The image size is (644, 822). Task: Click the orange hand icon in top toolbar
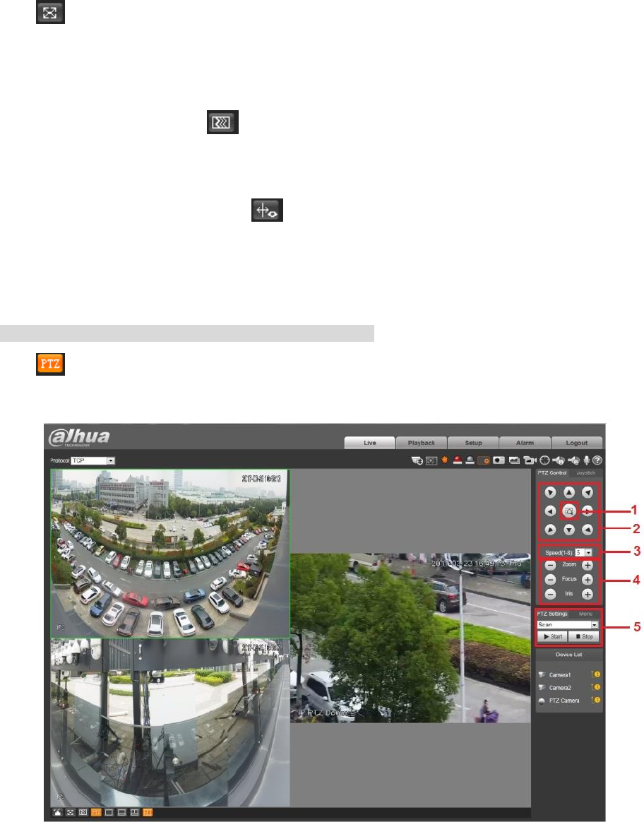pos(444,460)
